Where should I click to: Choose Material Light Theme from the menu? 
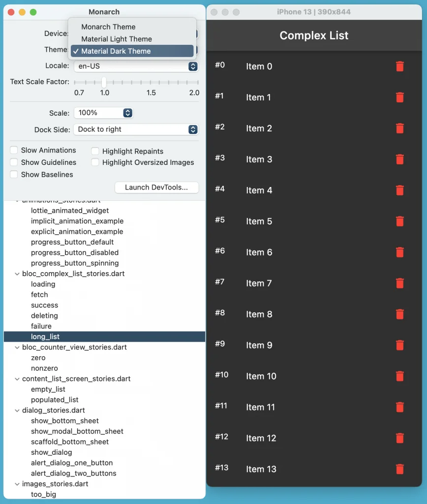(117, 39)
